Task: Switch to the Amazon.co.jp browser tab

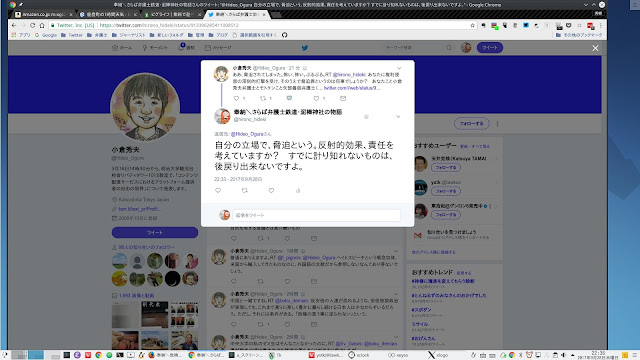Action: click(x=43, y=14)
